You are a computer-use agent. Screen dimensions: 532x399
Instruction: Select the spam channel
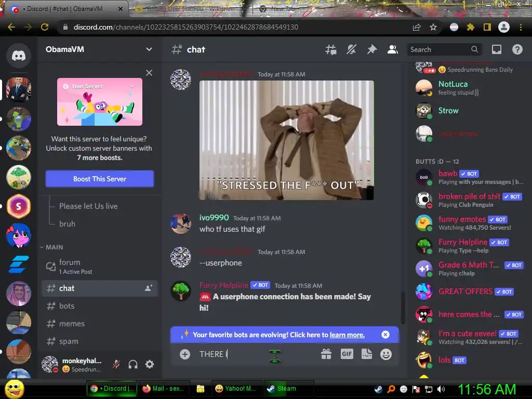coord(100,341)
